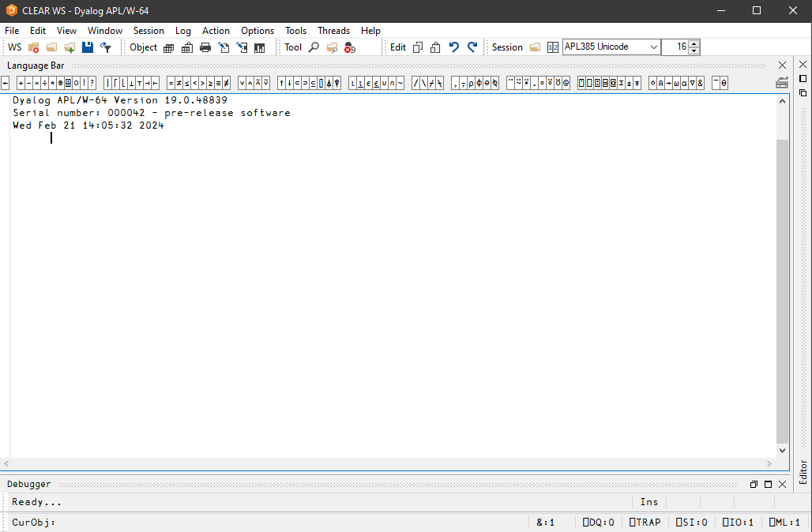Toggle the ⎕TRAP status indicator

[645, 522]
